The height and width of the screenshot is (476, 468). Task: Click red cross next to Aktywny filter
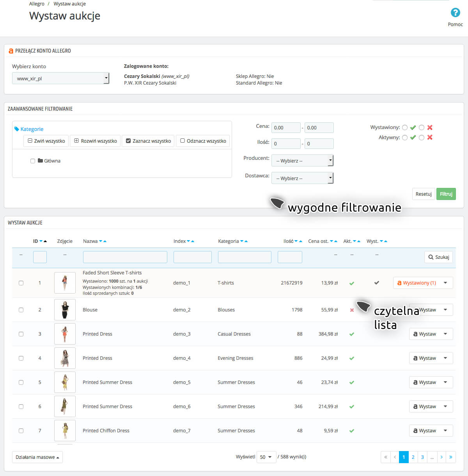(x=430, y=137)
